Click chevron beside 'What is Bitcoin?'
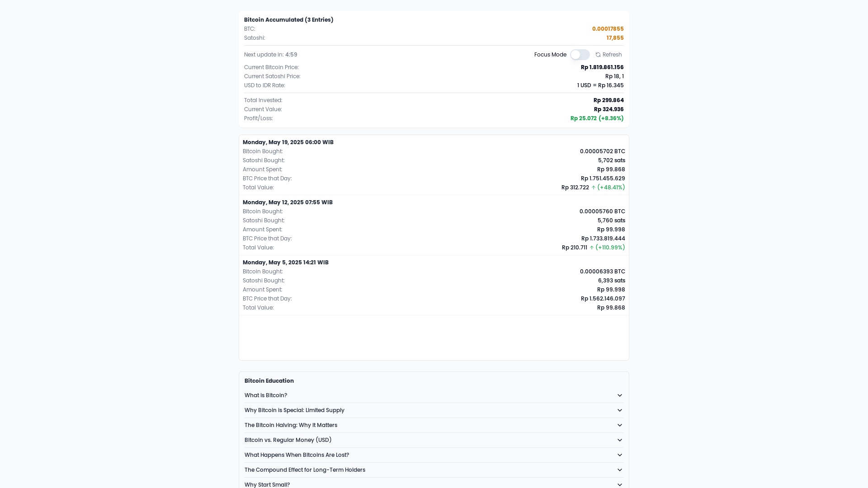 point(620,395)
